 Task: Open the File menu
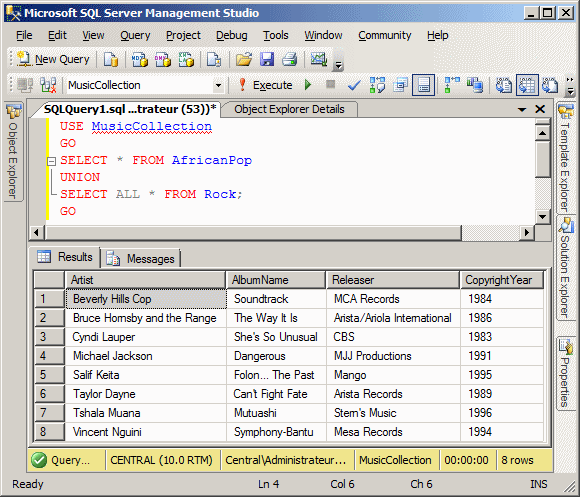point(24,35)
